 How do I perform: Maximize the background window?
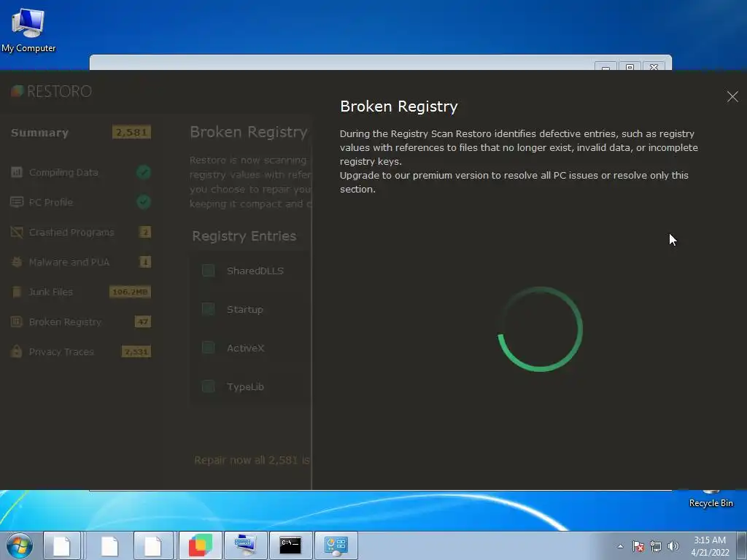click(630, 66)
